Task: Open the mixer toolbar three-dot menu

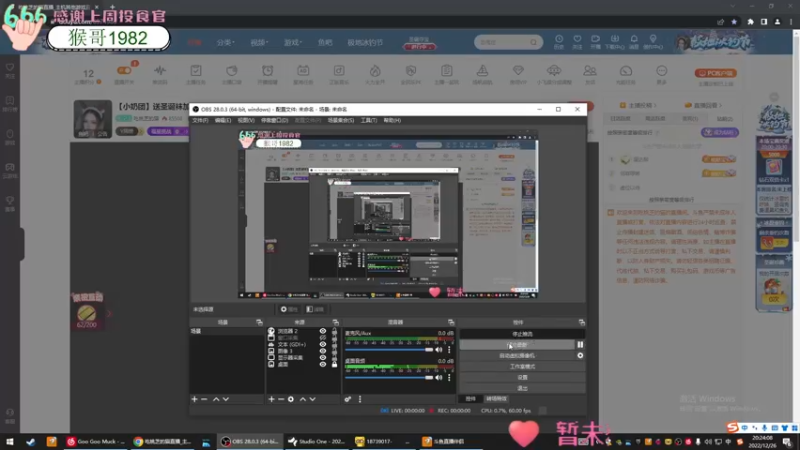Action: 360,399
